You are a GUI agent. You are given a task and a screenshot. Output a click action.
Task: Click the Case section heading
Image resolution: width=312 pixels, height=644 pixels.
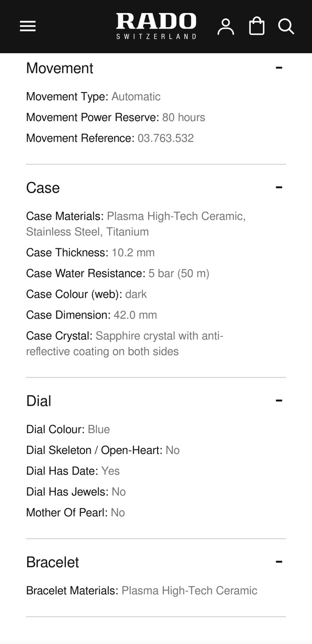click(43, 188)
